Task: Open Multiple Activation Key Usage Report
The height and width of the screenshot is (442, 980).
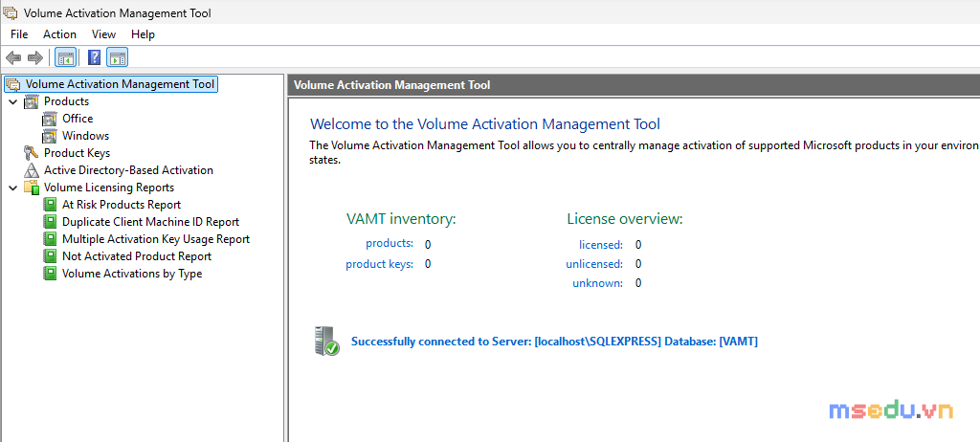Action: [156, 239]
